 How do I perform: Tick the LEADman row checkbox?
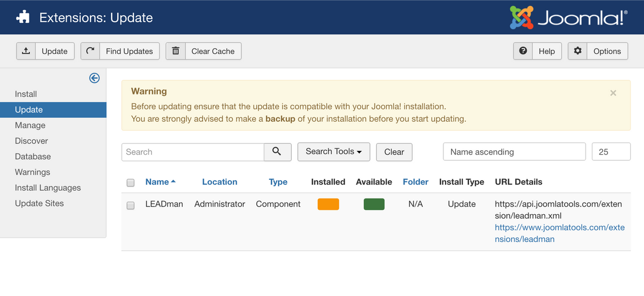click(131, 205)
